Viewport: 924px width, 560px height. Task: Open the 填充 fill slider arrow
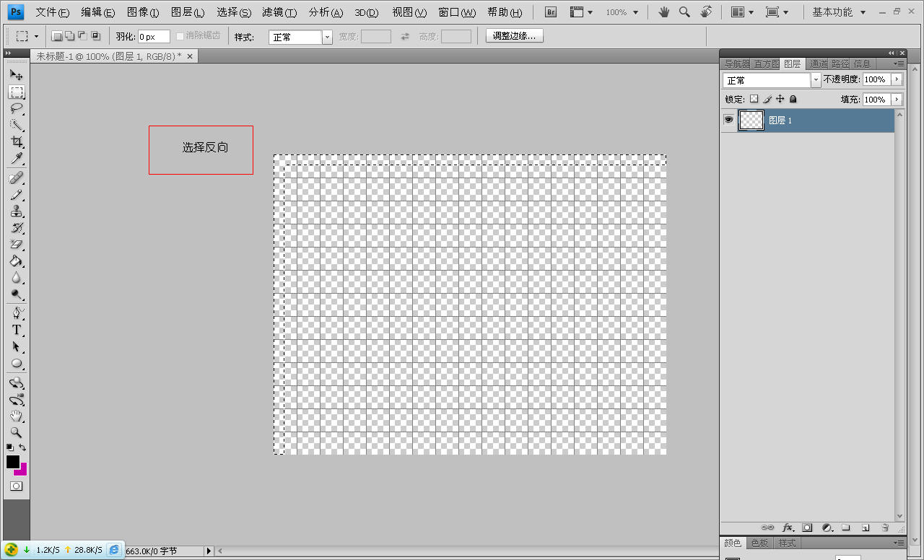pyautogui.click(x=897, y=100)
